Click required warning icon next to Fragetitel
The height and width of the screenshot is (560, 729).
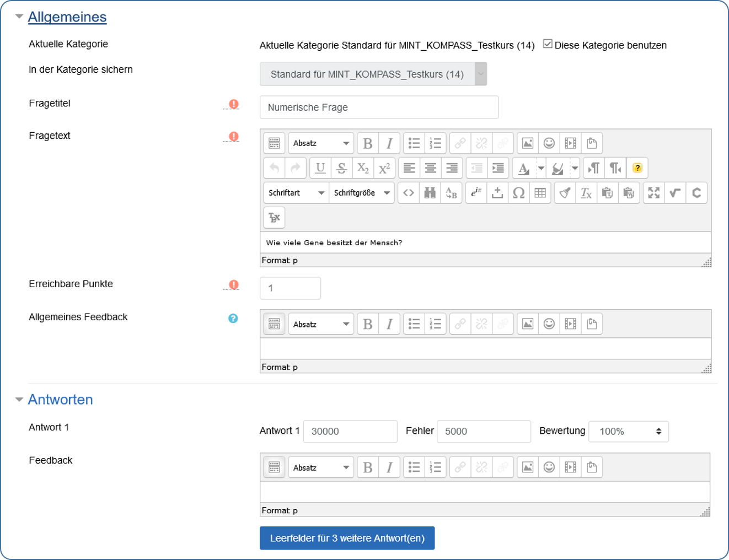[234, 104]
